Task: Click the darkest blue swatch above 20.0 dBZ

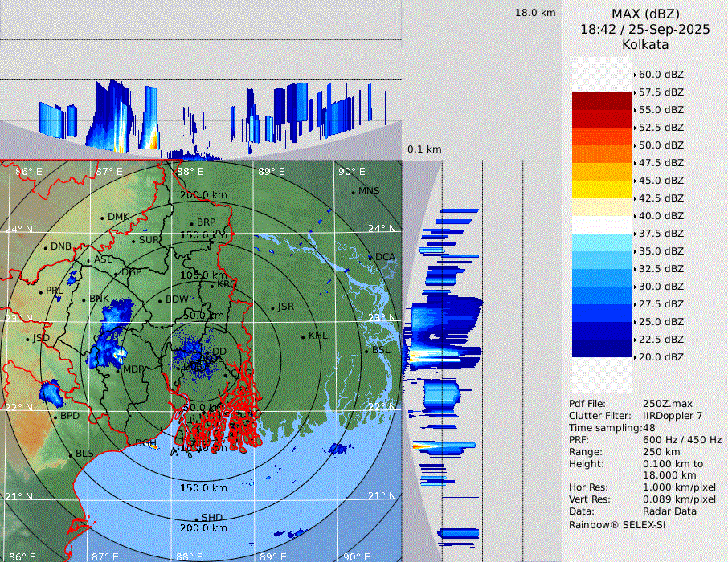Action: [602, 348]
